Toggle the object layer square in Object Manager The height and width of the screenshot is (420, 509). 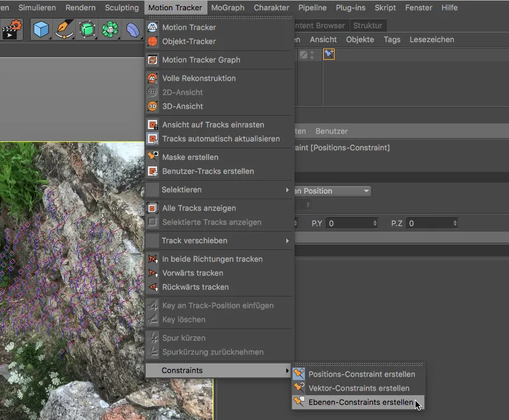click(x=303, y=55)
